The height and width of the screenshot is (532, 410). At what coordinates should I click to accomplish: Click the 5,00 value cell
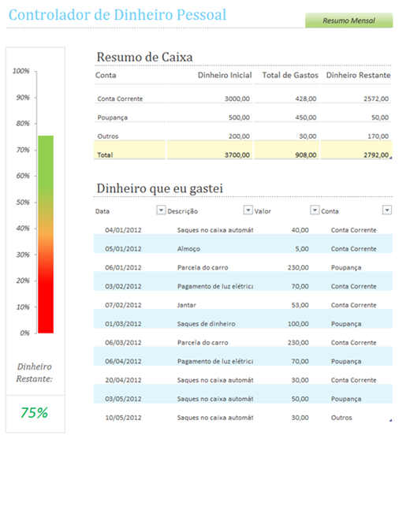[302, 249]
